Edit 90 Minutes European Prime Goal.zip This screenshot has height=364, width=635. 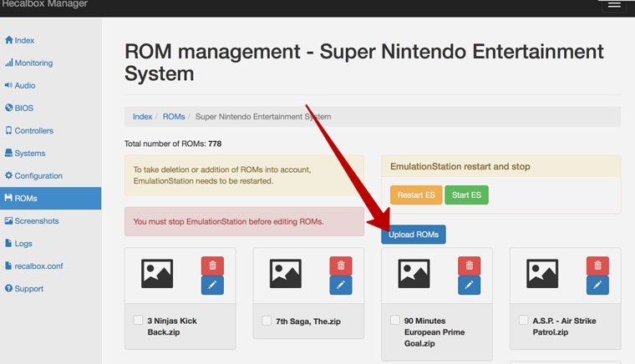click(469, 286)
